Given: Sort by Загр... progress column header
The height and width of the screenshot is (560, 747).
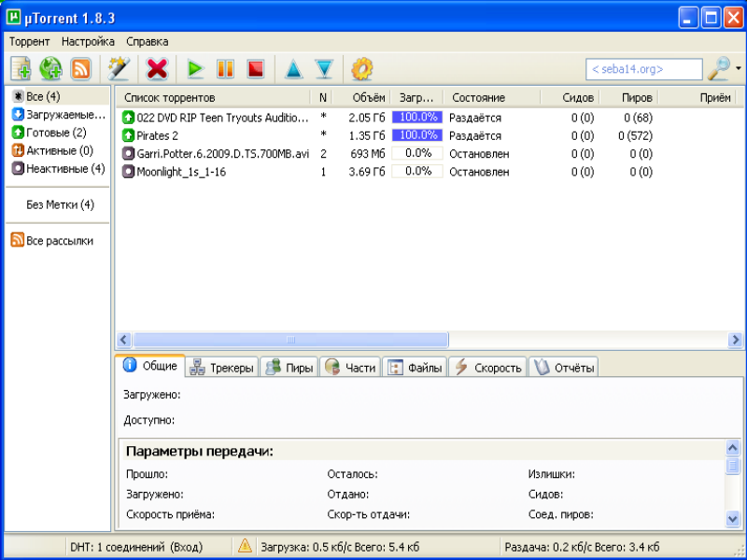Looking at the screenshot, I should coord(416,98).
